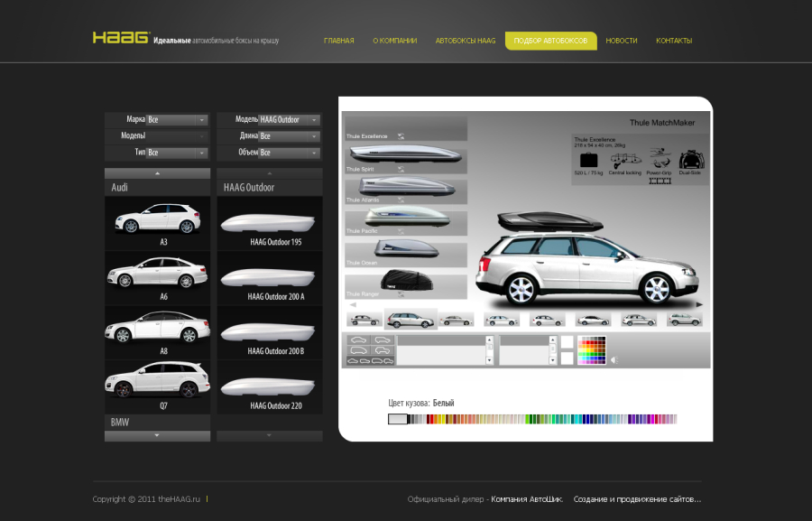Select the Audi Q7 car
The width and height of the screenshot is (812, 521).
(x=157, y=386)
